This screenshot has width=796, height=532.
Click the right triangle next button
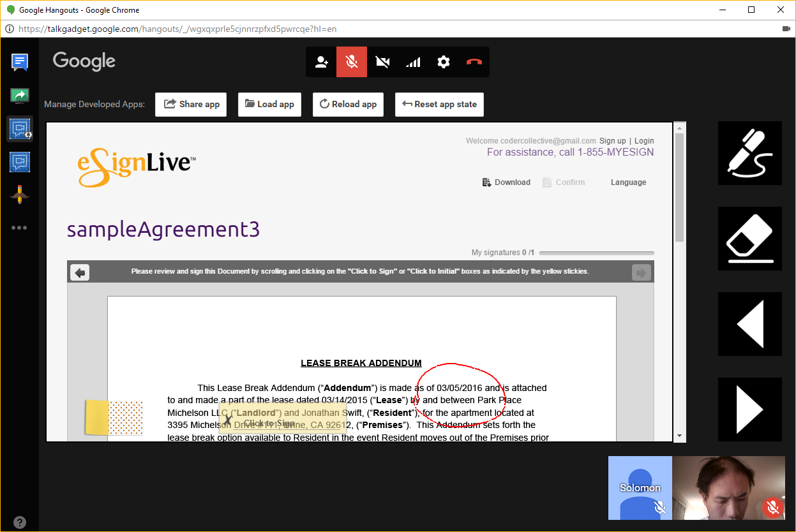click(x=750, y=410)
